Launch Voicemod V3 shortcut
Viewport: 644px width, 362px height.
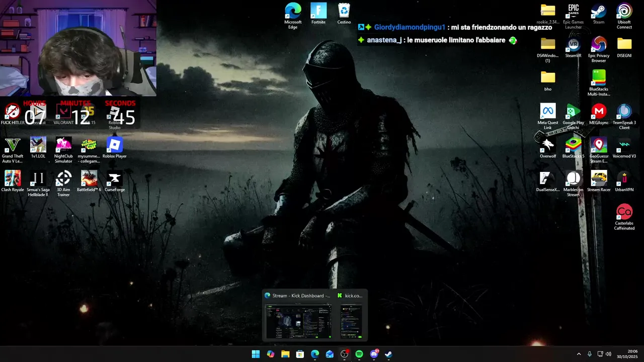click(624, 148)
